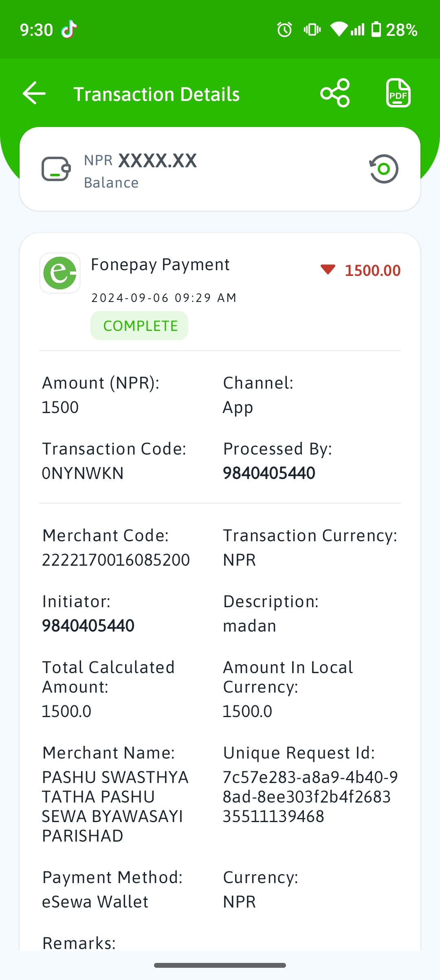Tap the COMPLETE status badge
Viewport: 440px width, 980px height.
[139, 326]
